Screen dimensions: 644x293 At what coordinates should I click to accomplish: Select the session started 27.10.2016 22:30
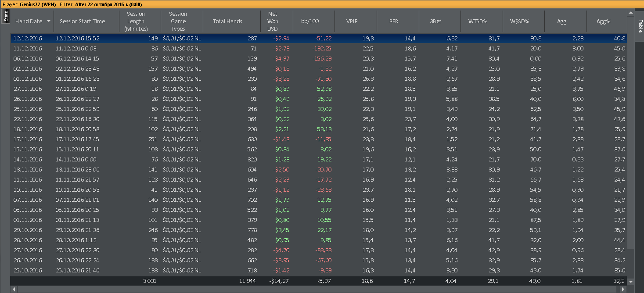319,250
